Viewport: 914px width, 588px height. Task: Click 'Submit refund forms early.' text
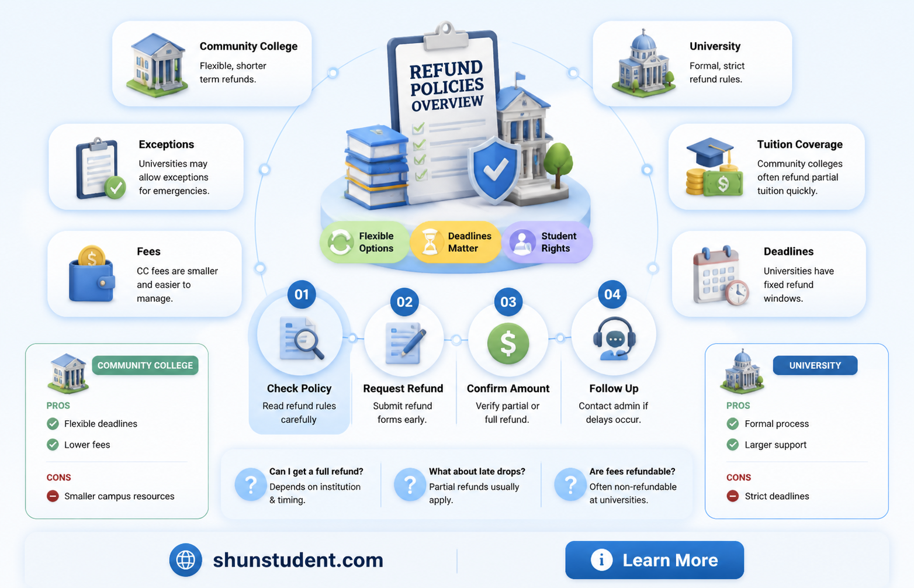click(x=403, y=413)
